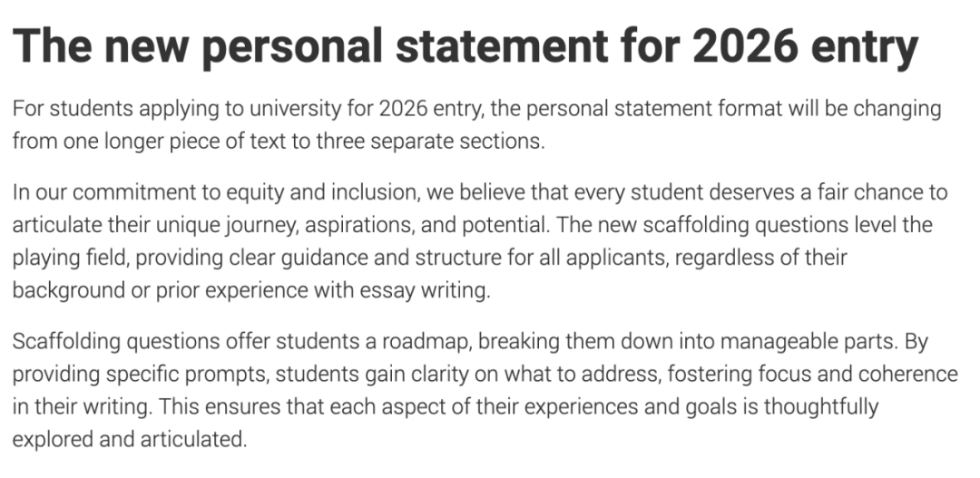Click the line "background or prior experience"
This screenshot has height=478, width=980.
tap(251, 290)
